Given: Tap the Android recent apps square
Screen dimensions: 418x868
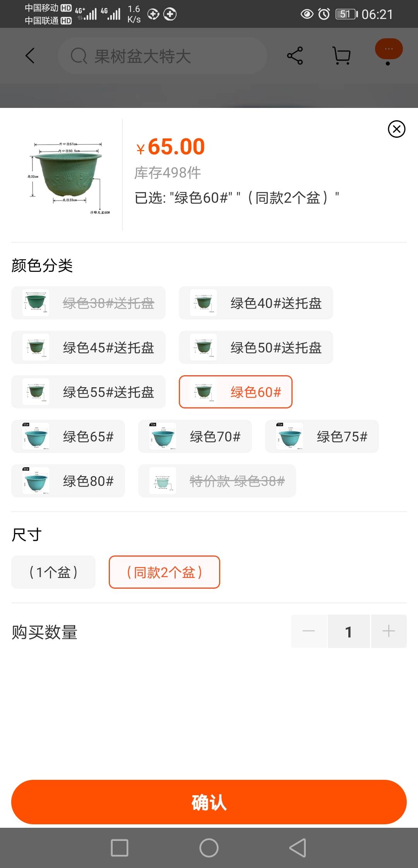Looking at the screenshot, I should [x=119, y=848].
